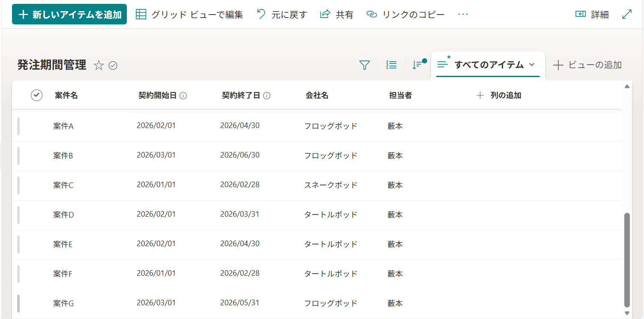
Task: Favorite the 発注期間管理 list via the star
Action: coord(99,65)
